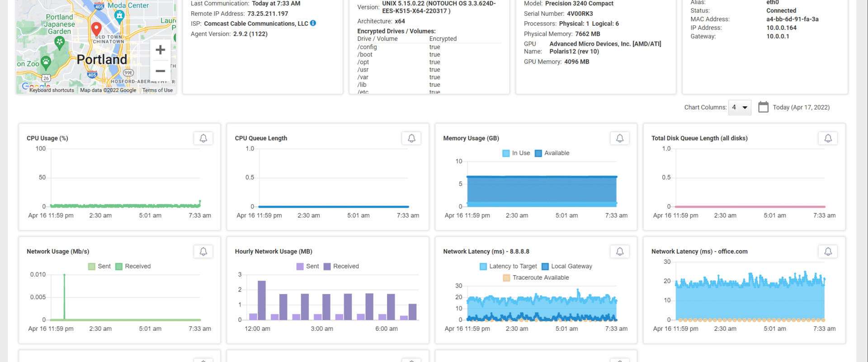Open the alert bell for Network Latency 8.8.8.8
Screen dimensions: 868x362
coord(620,252)
